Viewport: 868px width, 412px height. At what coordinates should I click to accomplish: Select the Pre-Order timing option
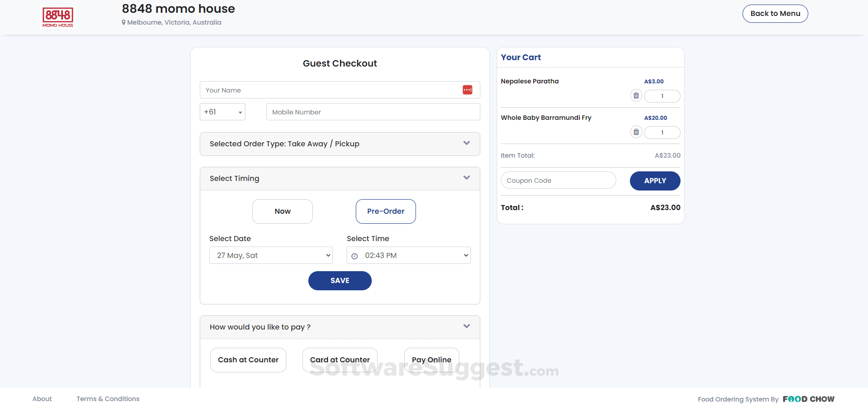coord(385,211)
